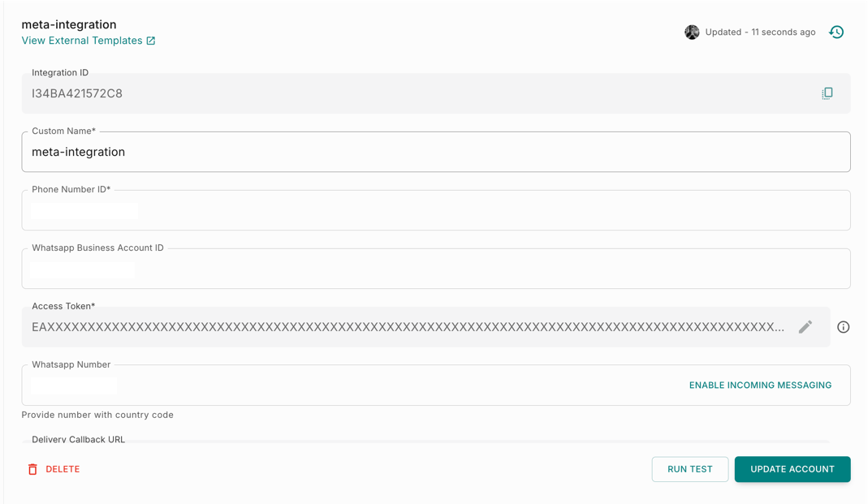Click ENABLE INCOMING MESSAGING
Viewport: 868px width, 504px height.
[x=760, y=386]
